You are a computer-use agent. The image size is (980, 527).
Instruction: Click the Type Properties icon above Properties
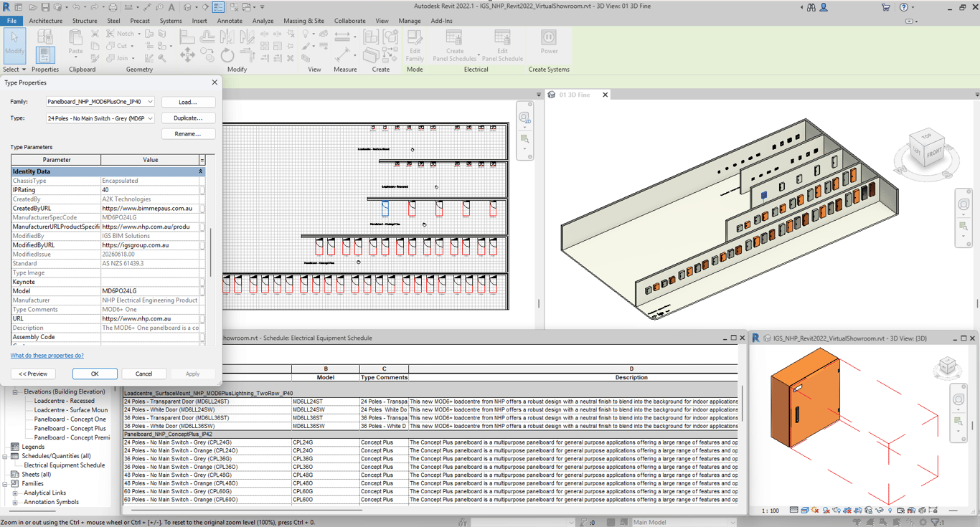pyautogui.click(x=44, y=37)
